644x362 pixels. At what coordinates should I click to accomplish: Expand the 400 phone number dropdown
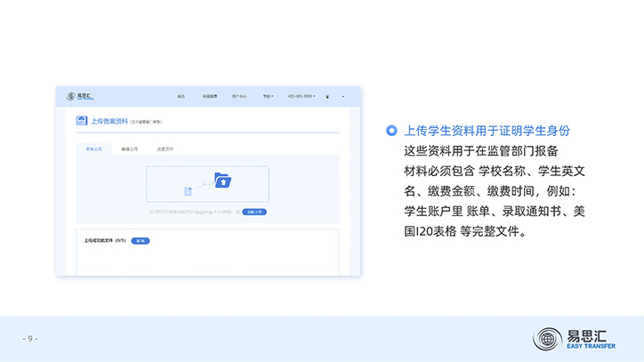coord(302,95)
